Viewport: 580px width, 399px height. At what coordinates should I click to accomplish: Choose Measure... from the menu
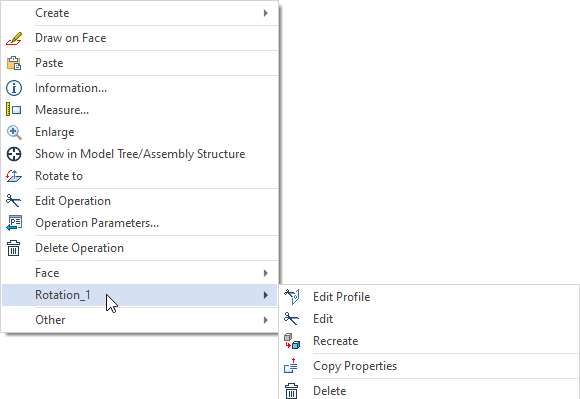140,110
